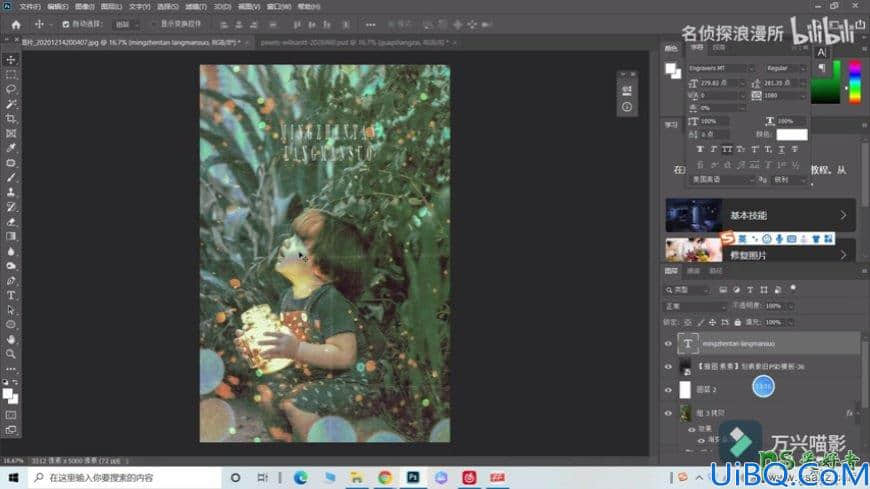Hide the 图层 2 layer

tap(668, 390)
